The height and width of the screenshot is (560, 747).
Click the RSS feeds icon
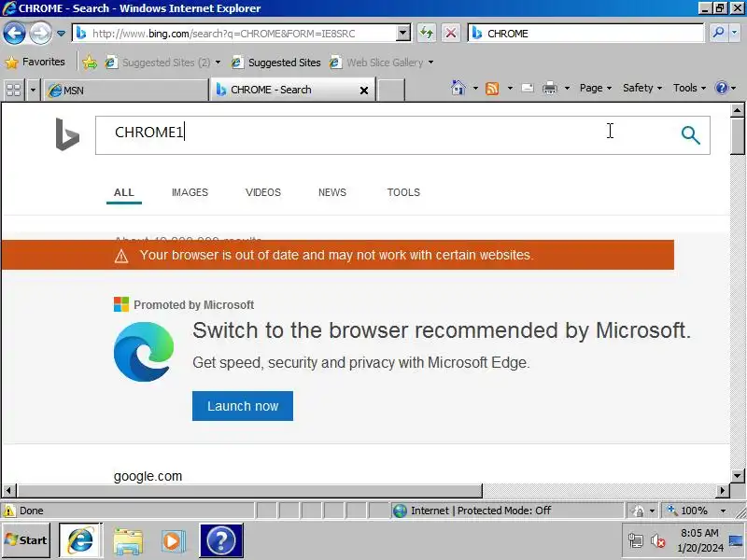pos(492,88)
